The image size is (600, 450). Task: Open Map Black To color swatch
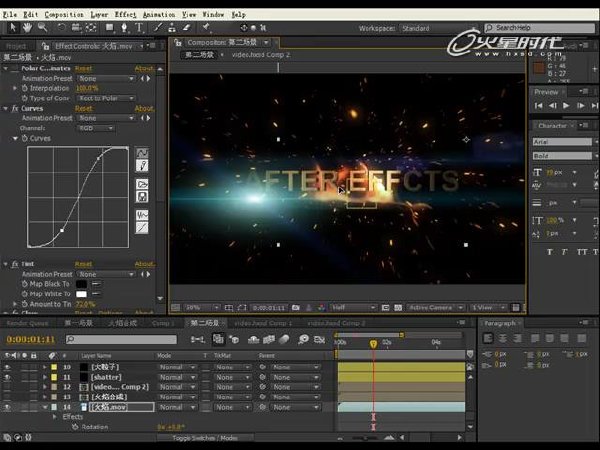coord(81,284)
